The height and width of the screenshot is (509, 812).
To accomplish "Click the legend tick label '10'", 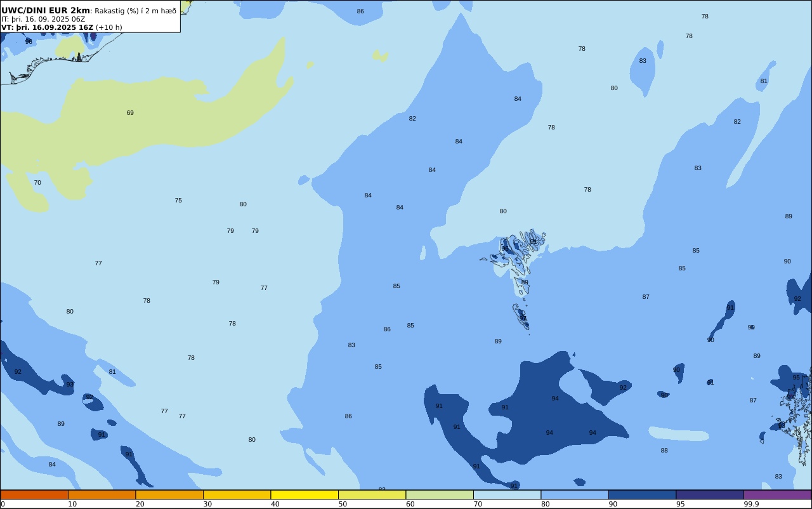I will pyautogui.click(x=72, y=504).
